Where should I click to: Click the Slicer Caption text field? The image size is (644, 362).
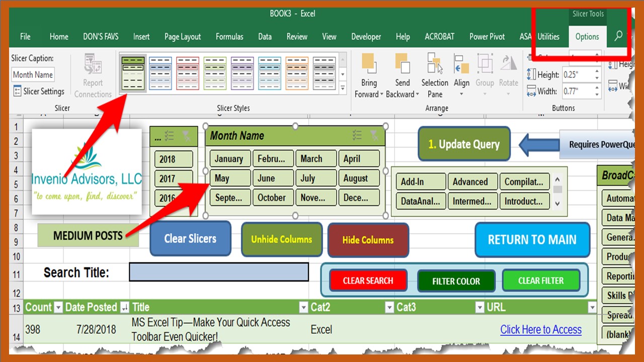tap(33, 75)
